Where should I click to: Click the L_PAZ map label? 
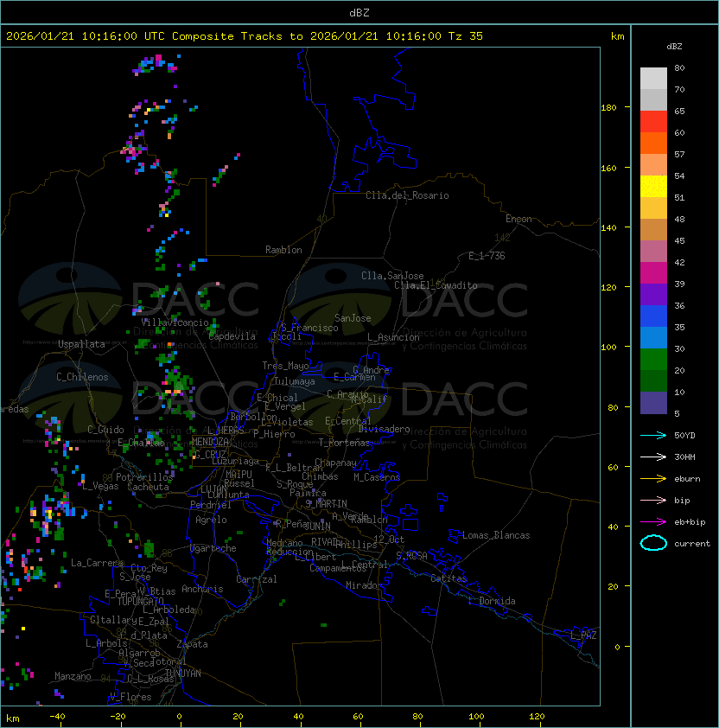coord(583,635)
